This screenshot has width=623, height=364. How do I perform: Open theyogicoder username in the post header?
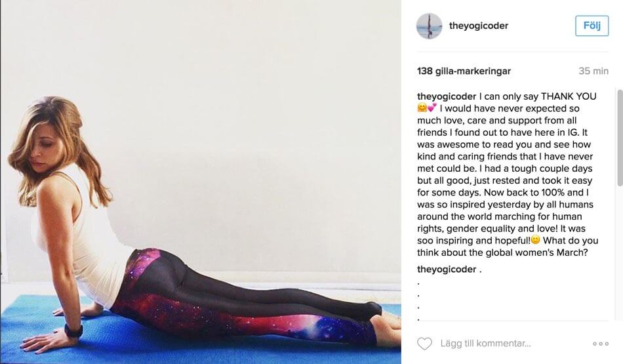tap(478, 26)
